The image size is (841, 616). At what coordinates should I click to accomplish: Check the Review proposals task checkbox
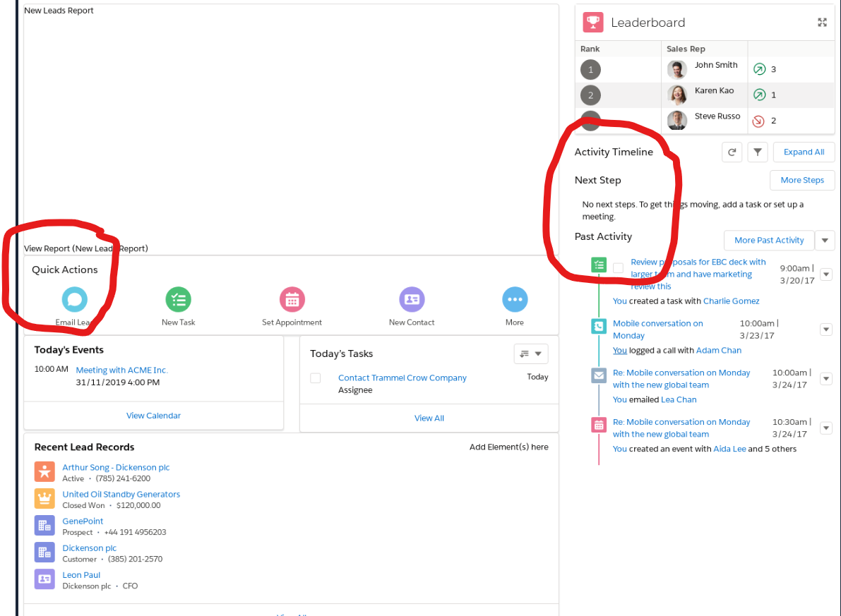point(619,267)
